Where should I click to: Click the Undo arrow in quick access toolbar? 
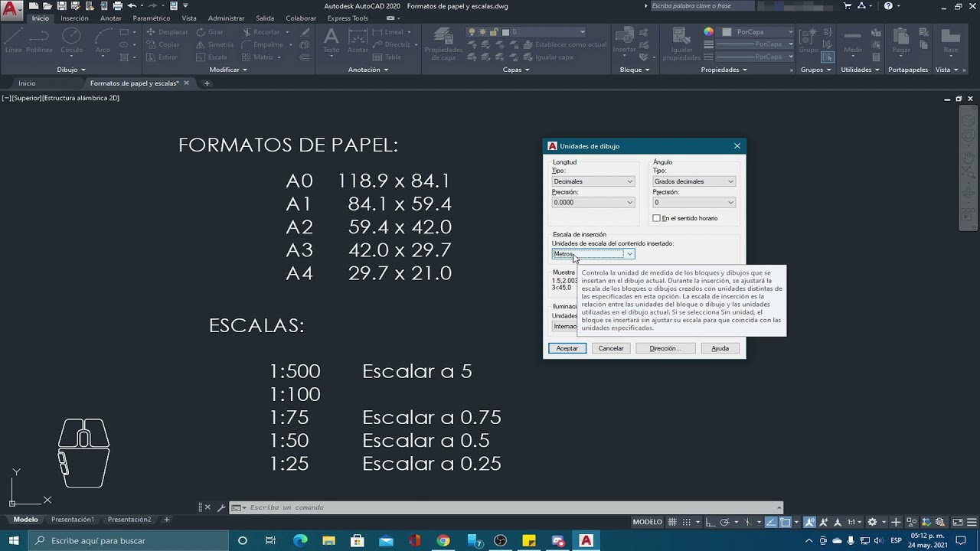pos(132,5)
